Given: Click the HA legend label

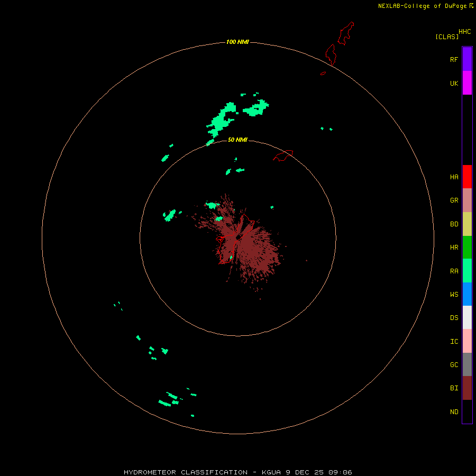Looking at the screenshot, I should coord(454,177).
